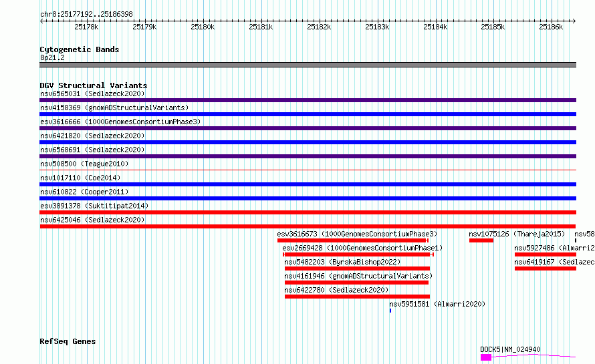The height and width of the screenshot is (364, 595).
Task: Click the purple esv3616666 variant bar
Action: 308,128
